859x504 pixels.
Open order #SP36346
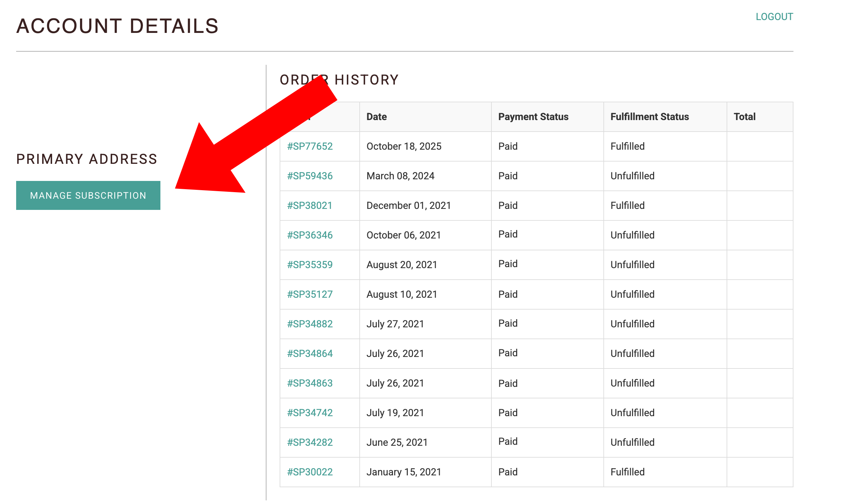[310, 235]
